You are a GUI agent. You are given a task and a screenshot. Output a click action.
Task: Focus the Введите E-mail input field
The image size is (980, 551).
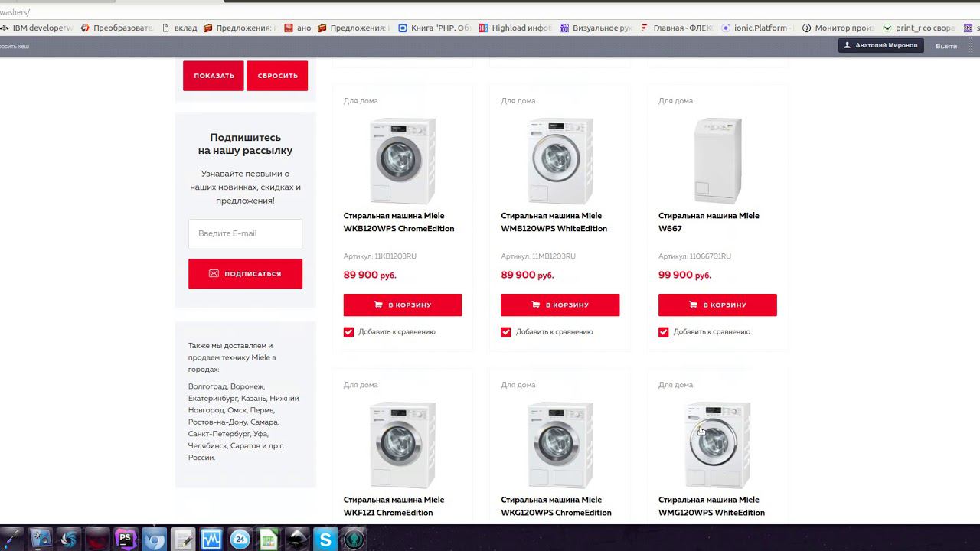tap(245, 233)
